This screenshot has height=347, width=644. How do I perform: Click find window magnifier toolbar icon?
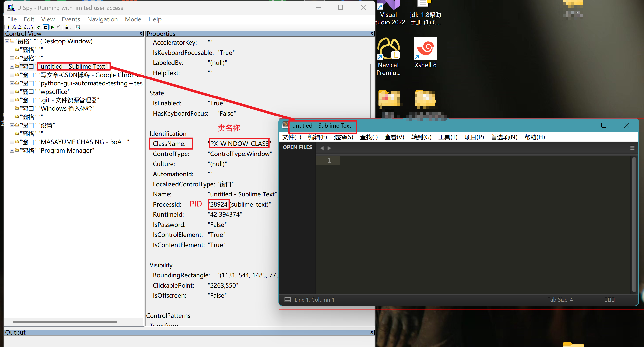coord(78,27)
